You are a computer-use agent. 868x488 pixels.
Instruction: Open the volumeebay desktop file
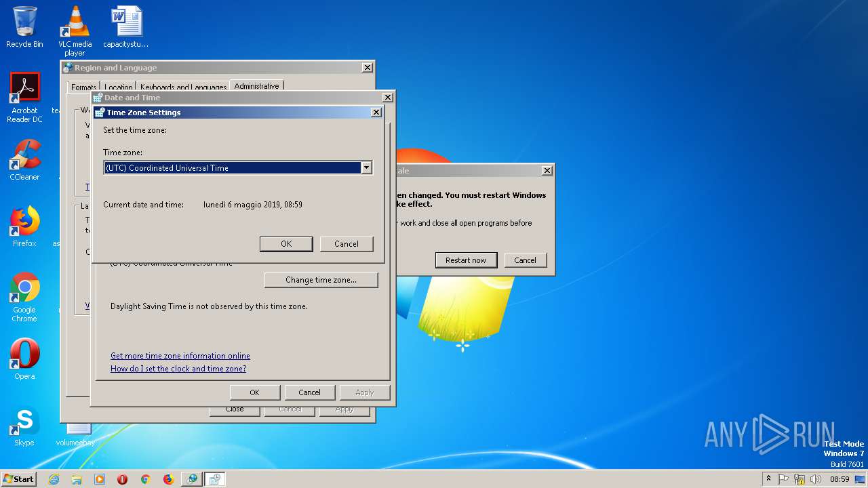(75, 434)
